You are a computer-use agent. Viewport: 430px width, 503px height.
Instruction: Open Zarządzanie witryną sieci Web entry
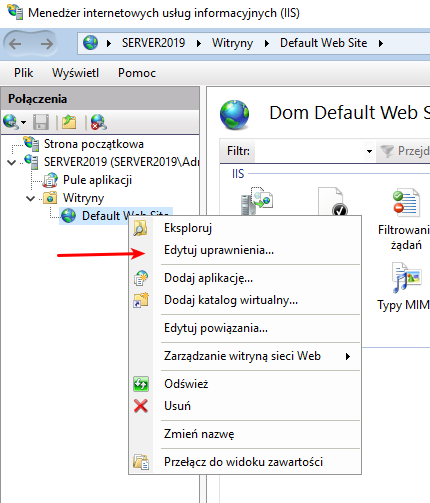pyautogui.click(x=242, y=356)
